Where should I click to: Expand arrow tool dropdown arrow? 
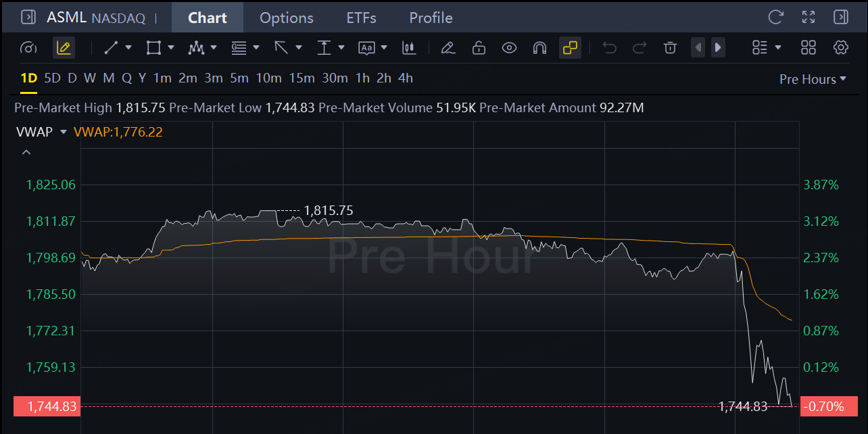click(x=299, y=47)
